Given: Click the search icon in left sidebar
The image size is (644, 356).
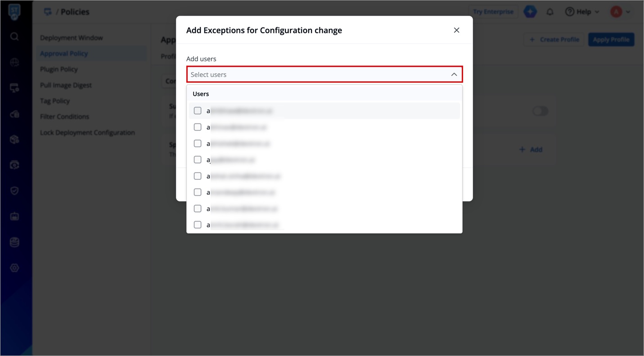Looking at the screenshot, I should (14, 36).
